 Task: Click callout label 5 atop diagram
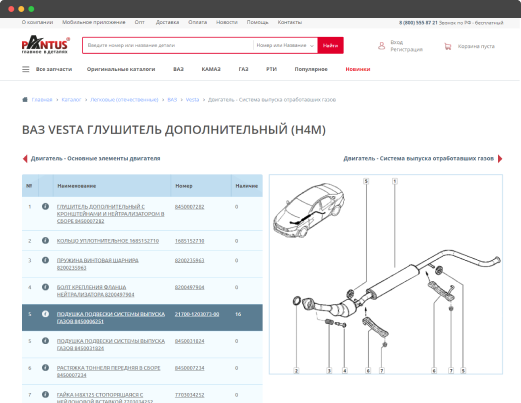tap(366, 181)
